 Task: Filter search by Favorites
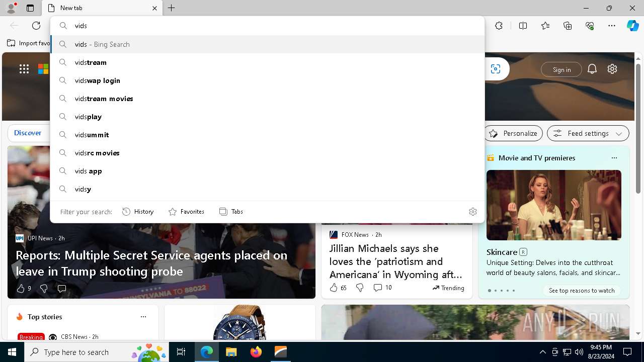186,212
